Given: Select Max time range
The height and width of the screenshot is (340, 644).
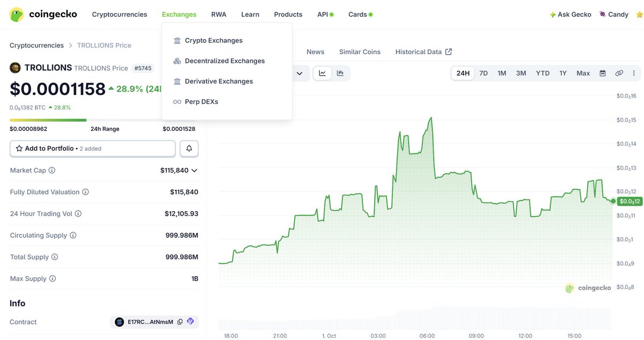Looking at the screenshot, I should pos(583,73).
